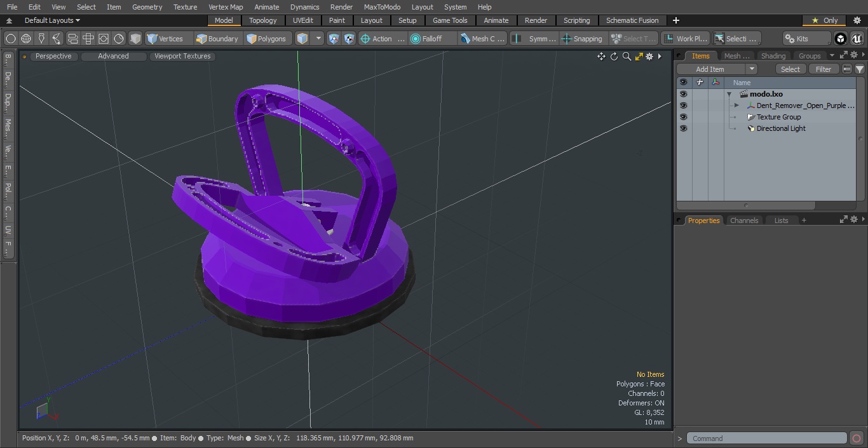
Task: Click the curve path tool icon
Action: [x=57, y=39]
